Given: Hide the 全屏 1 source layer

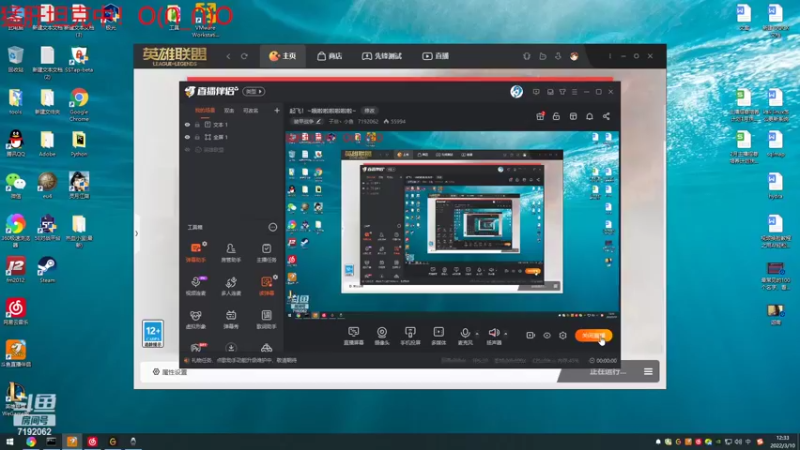Looking at the screenshot, I should point(187,137).
